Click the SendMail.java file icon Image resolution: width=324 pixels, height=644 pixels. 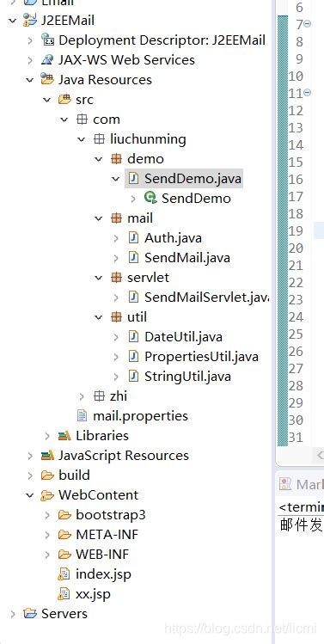click(133, 258)
